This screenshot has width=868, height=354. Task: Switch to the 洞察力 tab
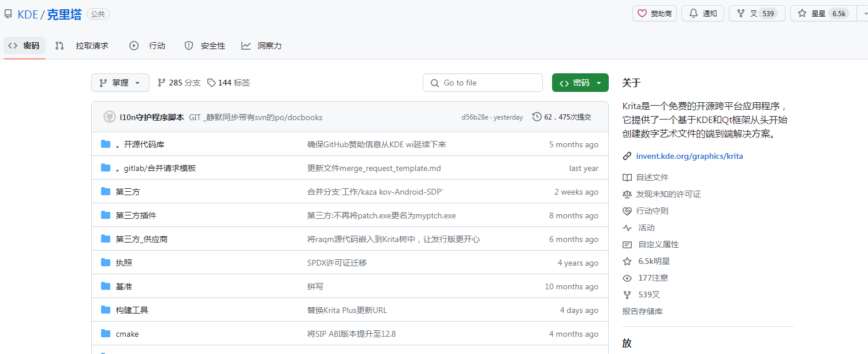tap(262, 46)
